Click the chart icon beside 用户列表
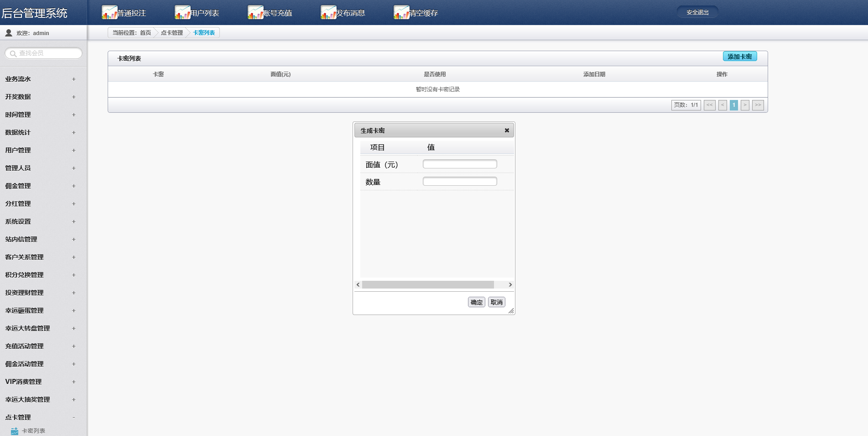Image resolution: width=868 pixels, height=436 pixels. (x=182, y=12)
